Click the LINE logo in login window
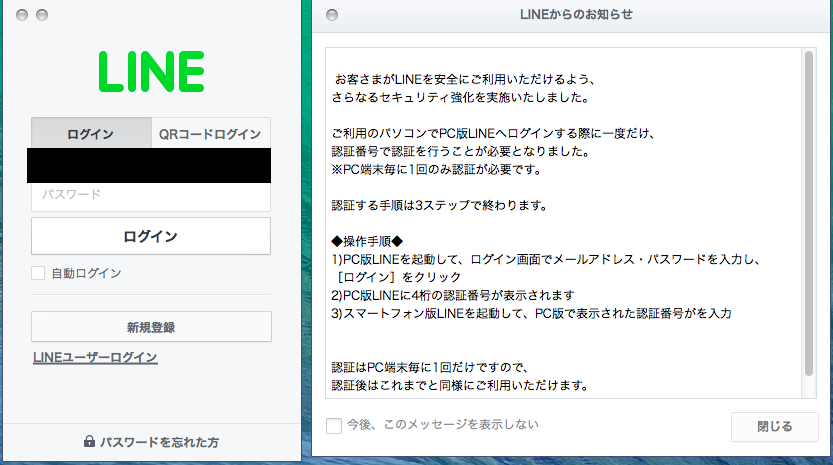The width and height of the screenshot is (833, 465). coord(151,72)
